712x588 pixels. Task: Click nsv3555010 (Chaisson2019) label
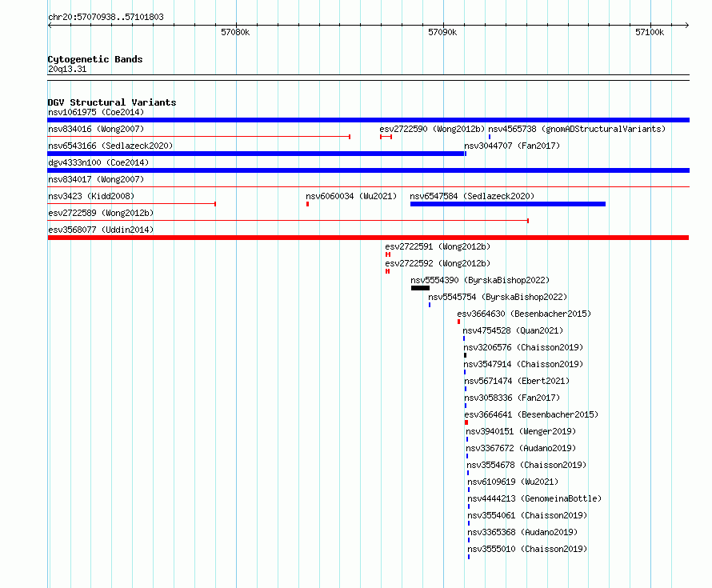(527, 549)
